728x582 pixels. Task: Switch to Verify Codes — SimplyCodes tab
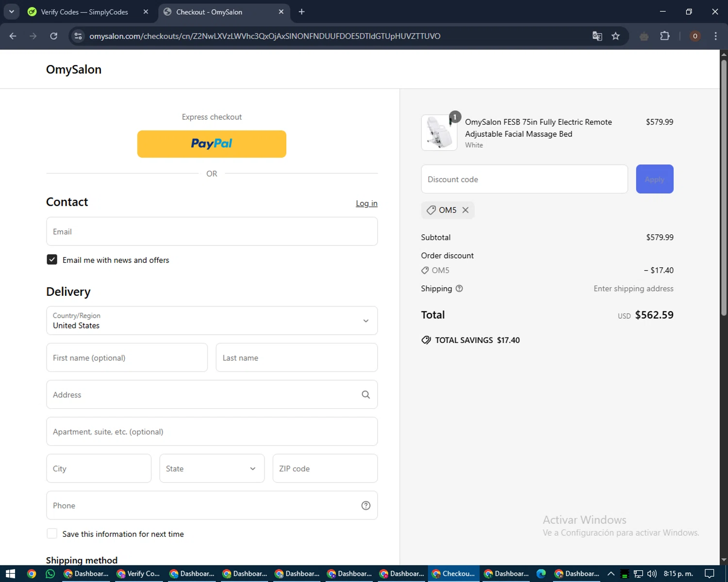84,12
